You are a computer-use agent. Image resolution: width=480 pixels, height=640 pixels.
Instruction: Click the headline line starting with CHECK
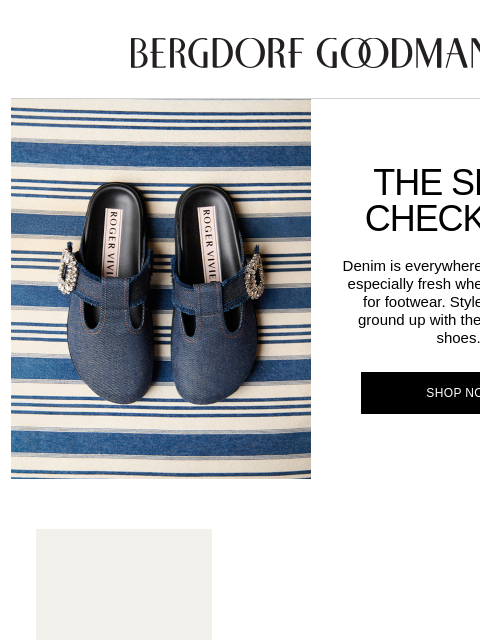coord(423,218)
